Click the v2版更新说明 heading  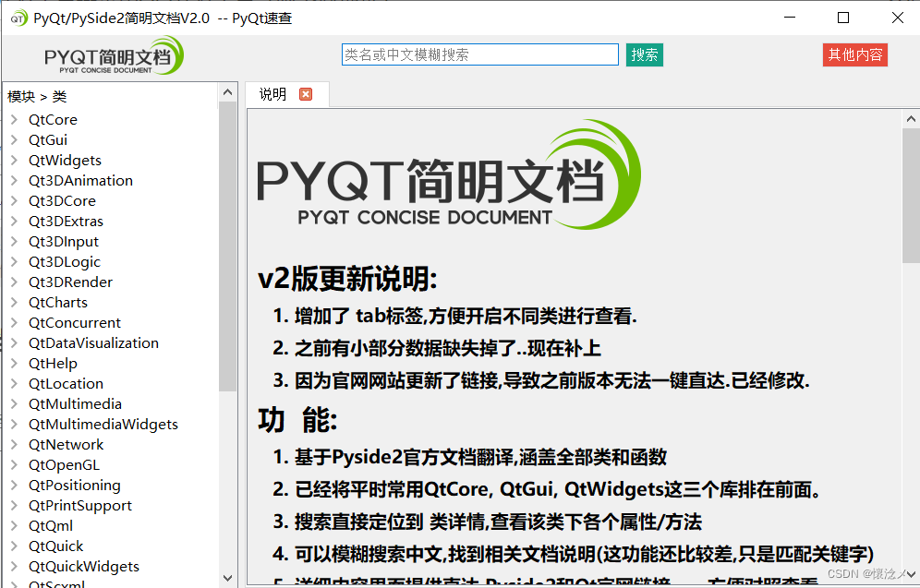click(347, 279)
